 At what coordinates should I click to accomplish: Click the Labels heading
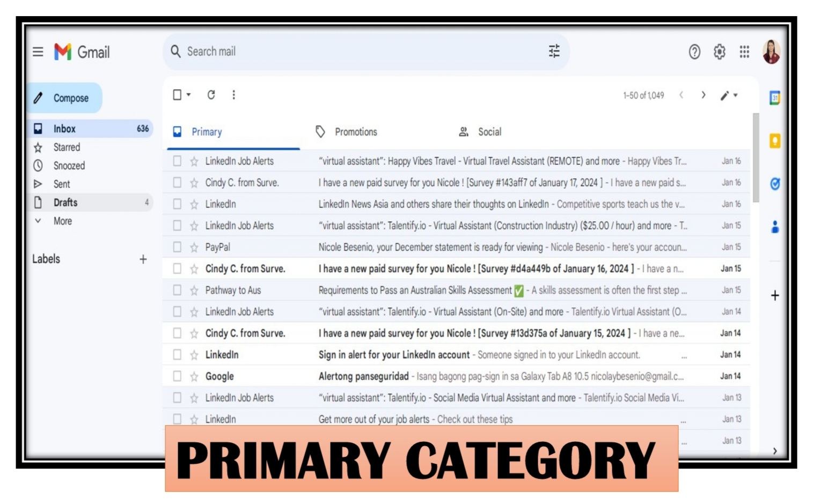tap(46, 259)
